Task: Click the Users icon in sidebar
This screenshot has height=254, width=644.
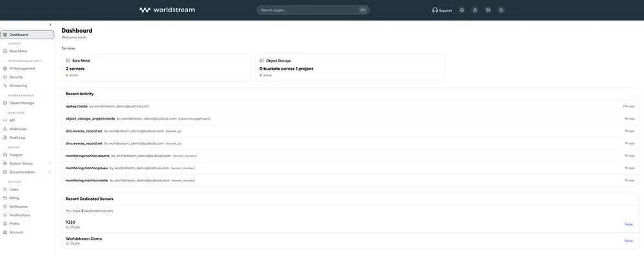Action: tap(5, 189)
